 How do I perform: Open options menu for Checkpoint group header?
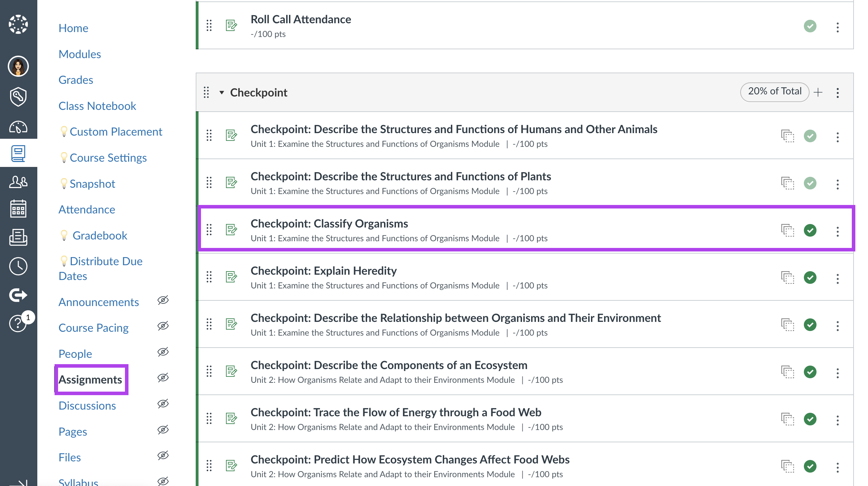838,93
